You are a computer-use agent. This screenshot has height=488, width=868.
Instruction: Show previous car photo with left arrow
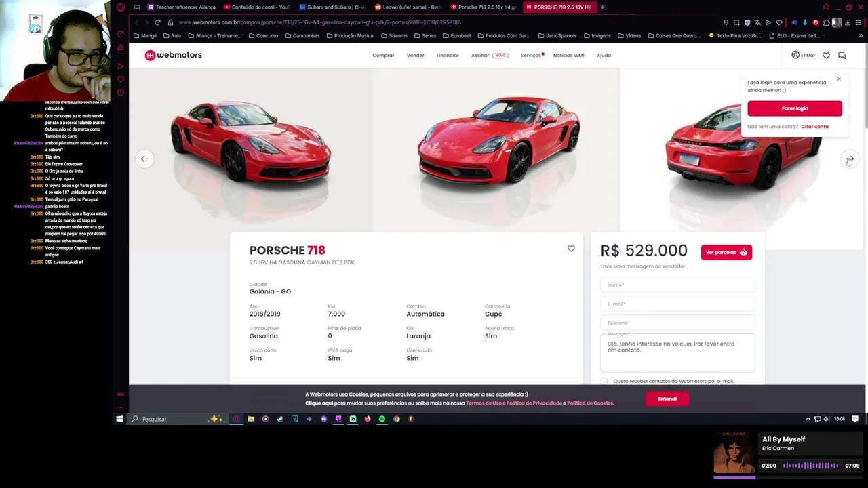[x=144, y=159]
